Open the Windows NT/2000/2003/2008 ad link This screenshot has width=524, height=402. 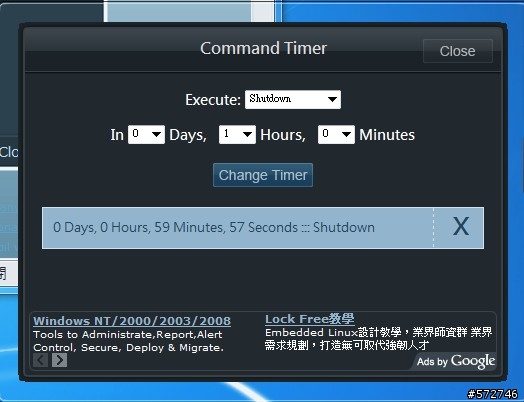coord(132,321)
